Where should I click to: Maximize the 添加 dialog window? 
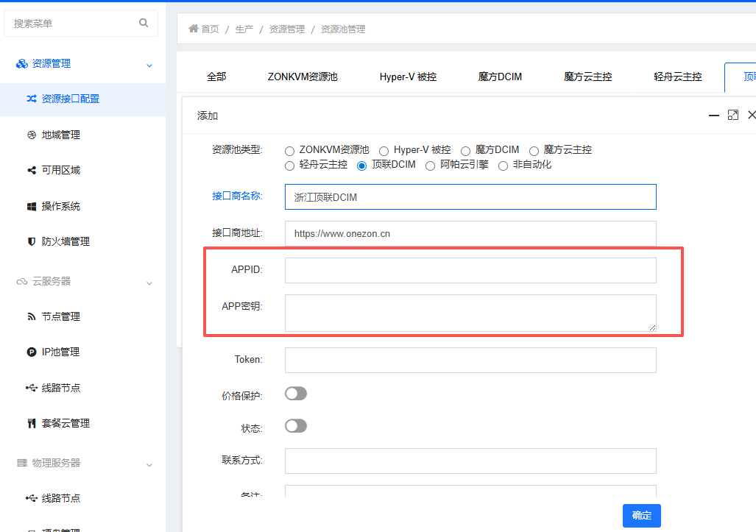click(733, 116)
